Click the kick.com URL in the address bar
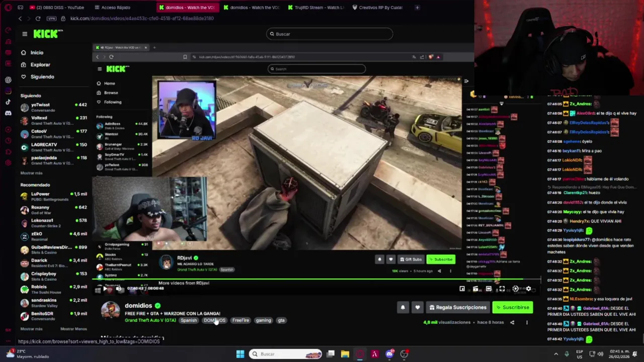Image resolution: width=644 pixels, height=362 pixels. [x=142, y=19]
